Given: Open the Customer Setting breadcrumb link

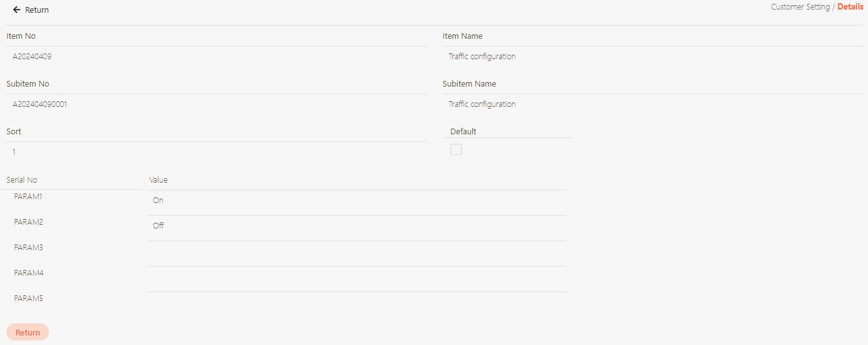Looking at the screenshot, I should tap(800, 7).
